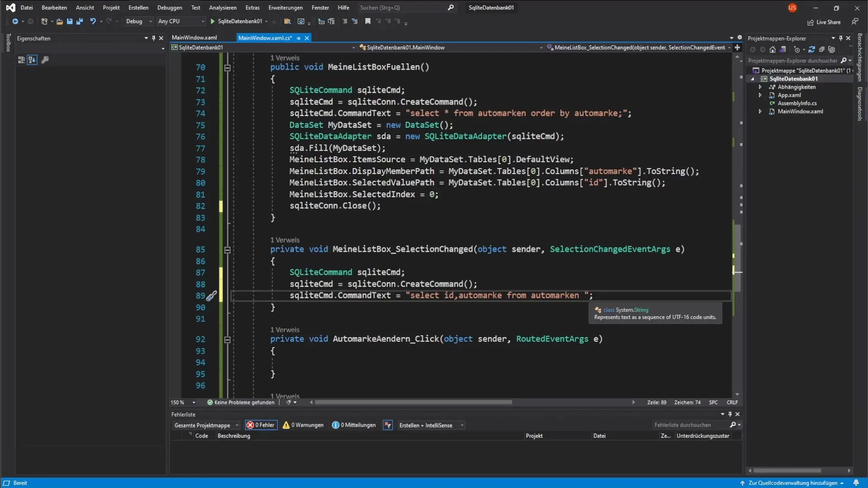Collapse the SqliteDatenbank01 project node
This screenshot has height=488, width=868.
[753, 79]
